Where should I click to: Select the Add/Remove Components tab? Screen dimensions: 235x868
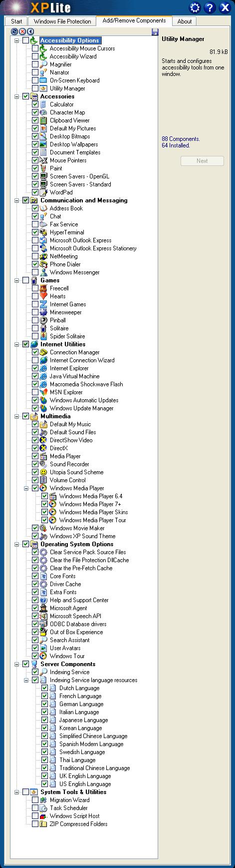134,20
